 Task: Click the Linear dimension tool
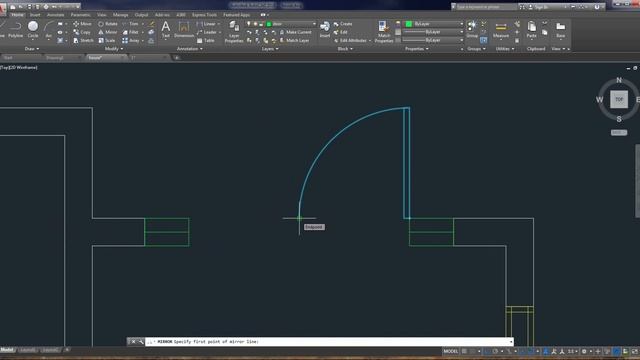pyautogui.click(x=206, y=24)
